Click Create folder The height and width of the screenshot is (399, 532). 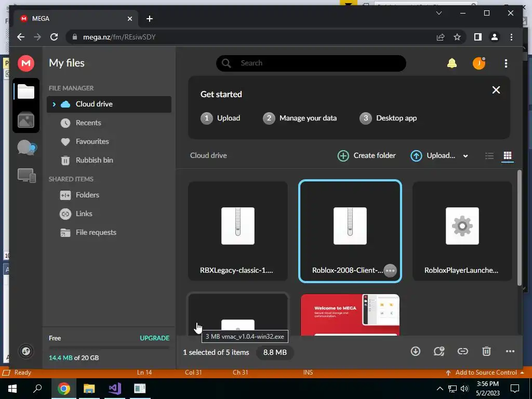click(x=366, y=156)
